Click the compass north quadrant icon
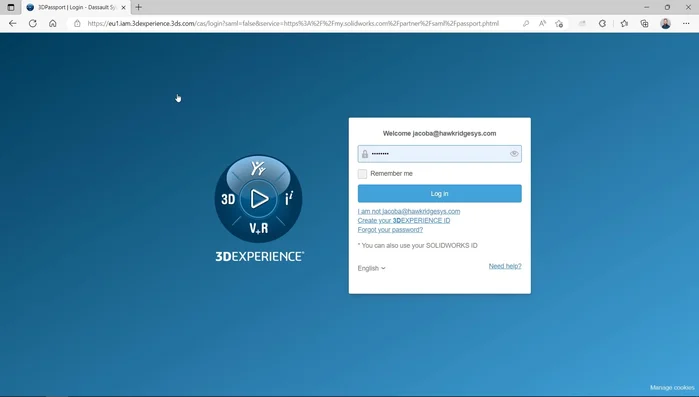Screen dimensions: 699x397 coord(258,168)
